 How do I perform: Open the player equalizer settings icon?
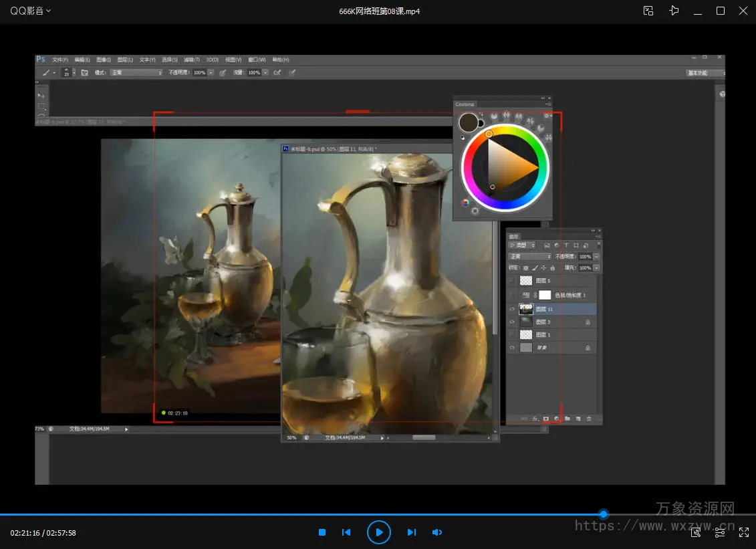[x=720, y=532]
